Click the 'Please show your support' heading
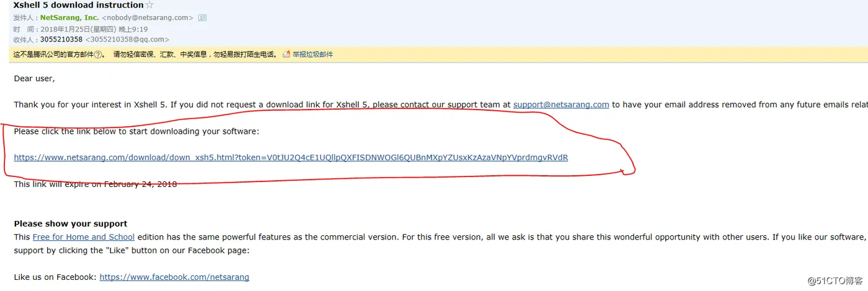Viewport: 868px width, 291px height. point(71,224)
